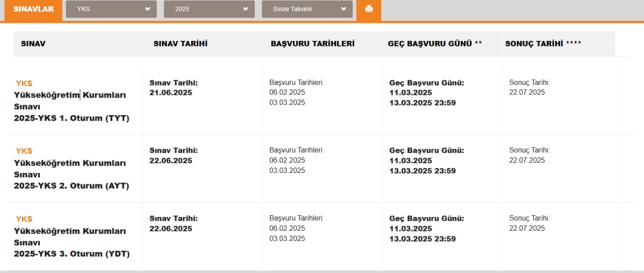Viewport: 644px width, 273px height.
Task: Open the YKS exam dropdown
Action: click(111, 9)
